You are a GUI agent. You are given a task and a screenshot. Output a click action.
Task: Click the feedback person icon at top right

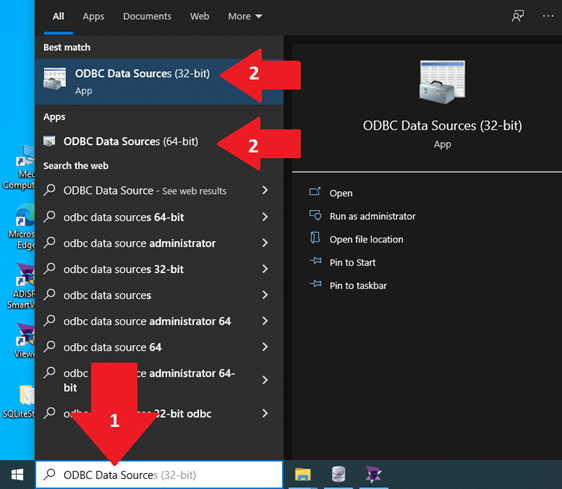(518, 16)
